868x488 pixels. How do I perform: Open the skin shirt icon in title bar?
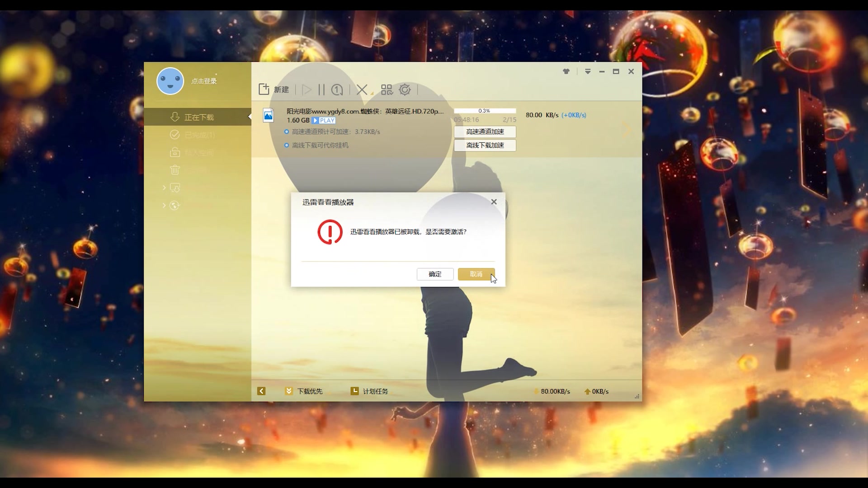click(566, 71)
